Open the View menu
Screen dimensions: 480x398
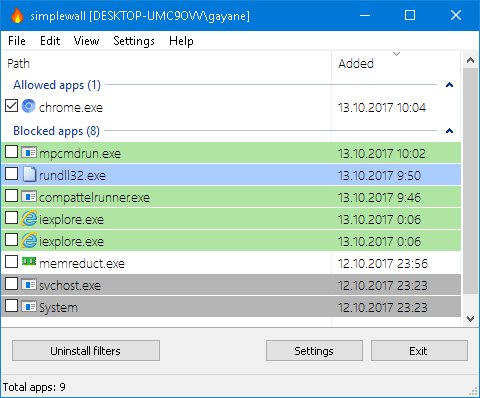click(x=86, y=41)
